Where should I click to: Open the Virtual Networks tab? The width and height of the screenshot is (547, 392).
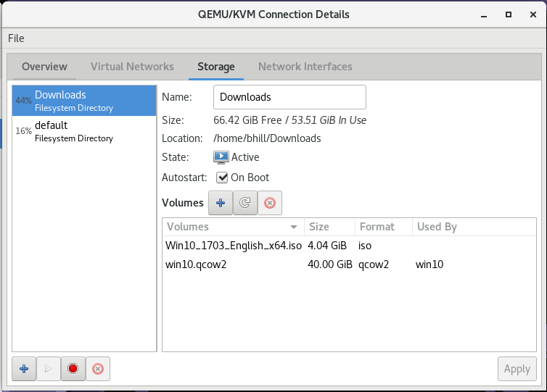coord(132,67)
